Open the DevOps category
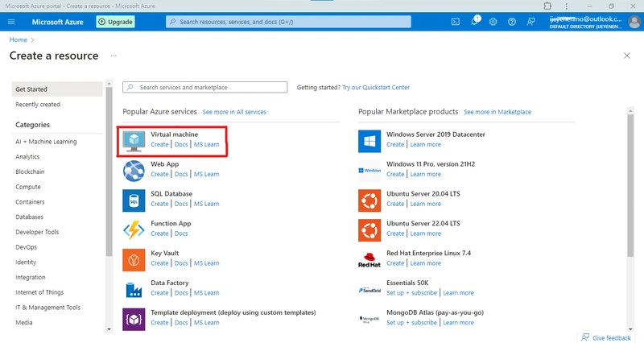 27,247
